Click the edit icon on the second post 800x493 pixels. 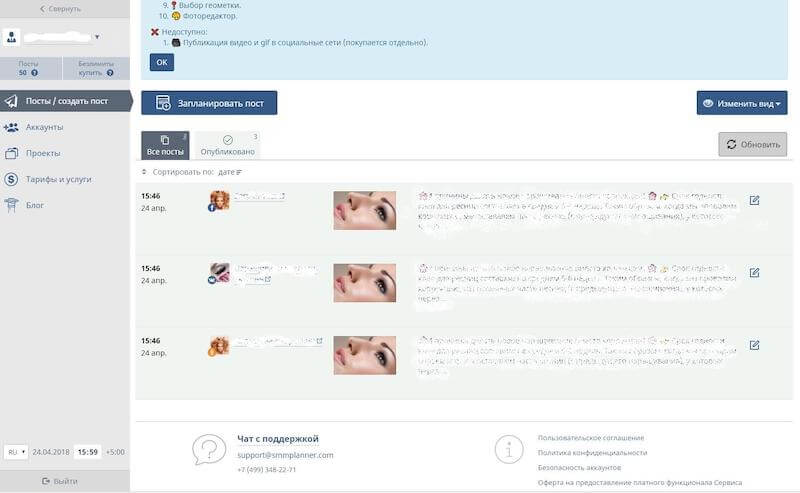[754, 273]
